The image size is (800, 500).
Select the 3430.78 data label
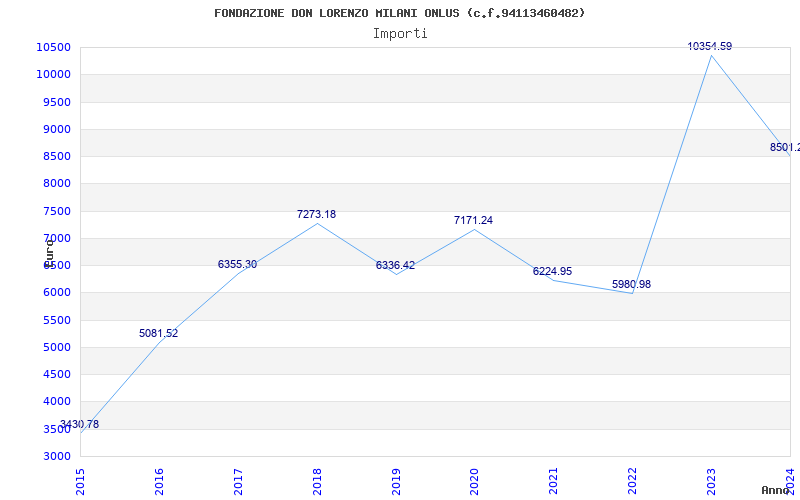point(80,424)
